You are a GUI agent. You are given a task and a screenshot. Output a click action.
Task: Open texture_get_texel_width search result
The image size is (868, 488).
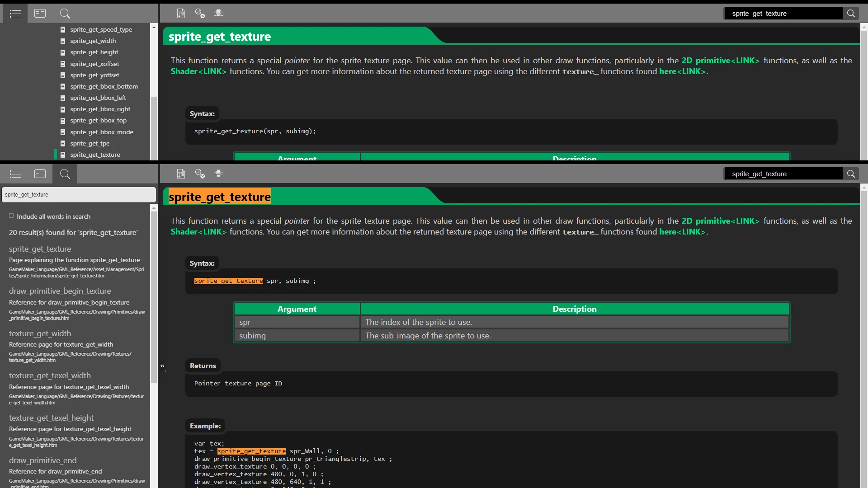point(50,375)
